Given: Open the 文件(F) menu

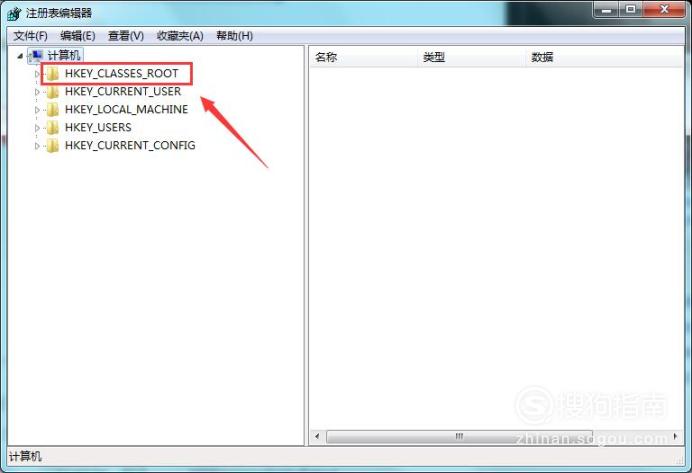Looking at the screenshot, I should 30,36.
